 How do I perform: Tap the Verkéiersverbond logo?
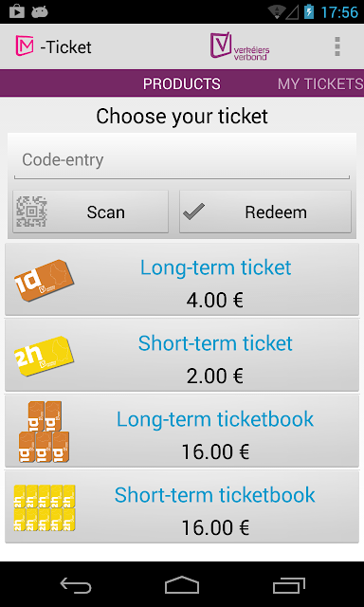[x=240, y=46]
